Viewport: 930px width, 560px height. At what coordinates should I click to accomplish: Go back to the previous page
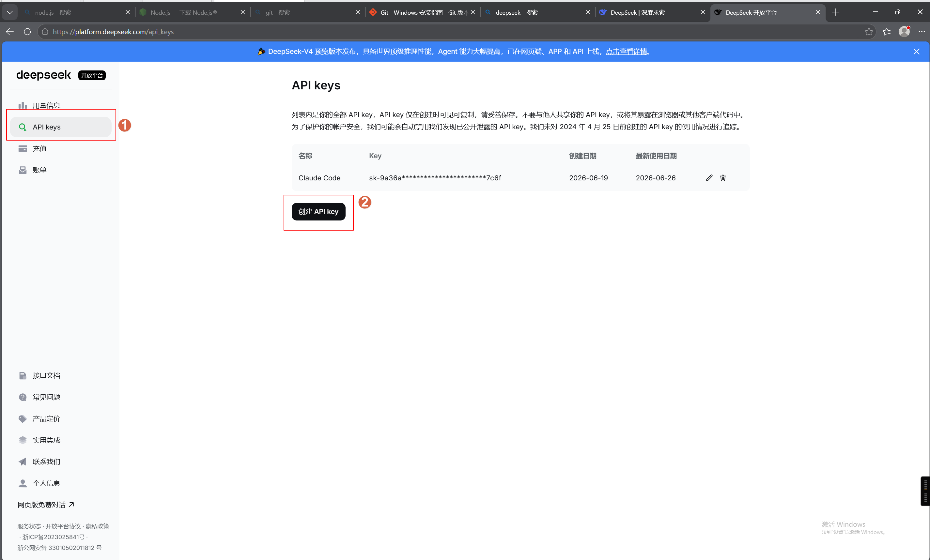[10, 32]
